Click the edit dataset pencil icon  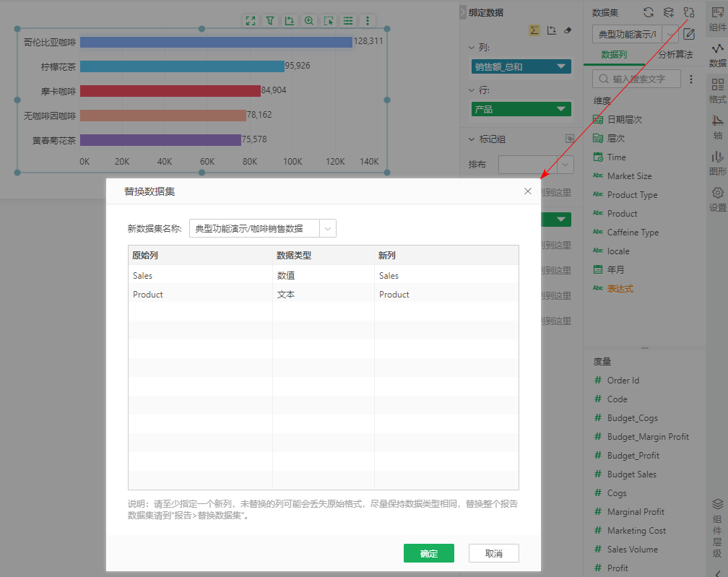pos(689,34)
